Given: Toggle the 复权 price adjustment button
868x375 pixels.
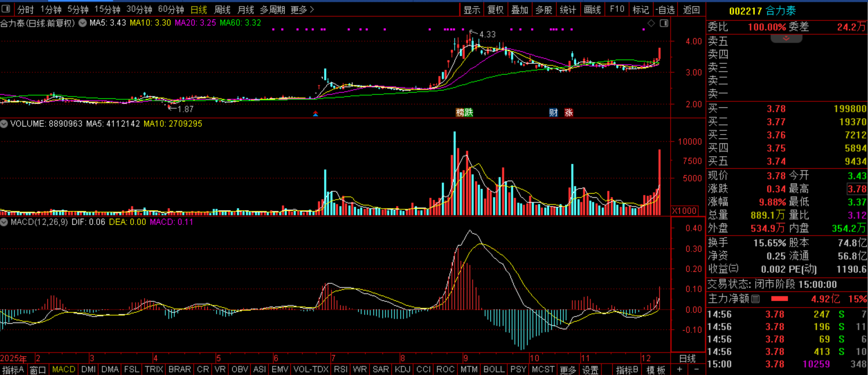Looking at the screenshot, I should [x=496, y=10].
